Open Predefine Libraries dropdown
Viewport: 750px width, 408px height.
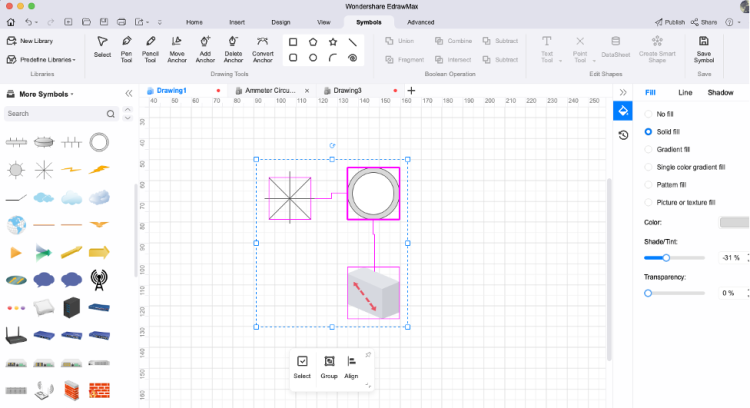[x=42, y=60]
